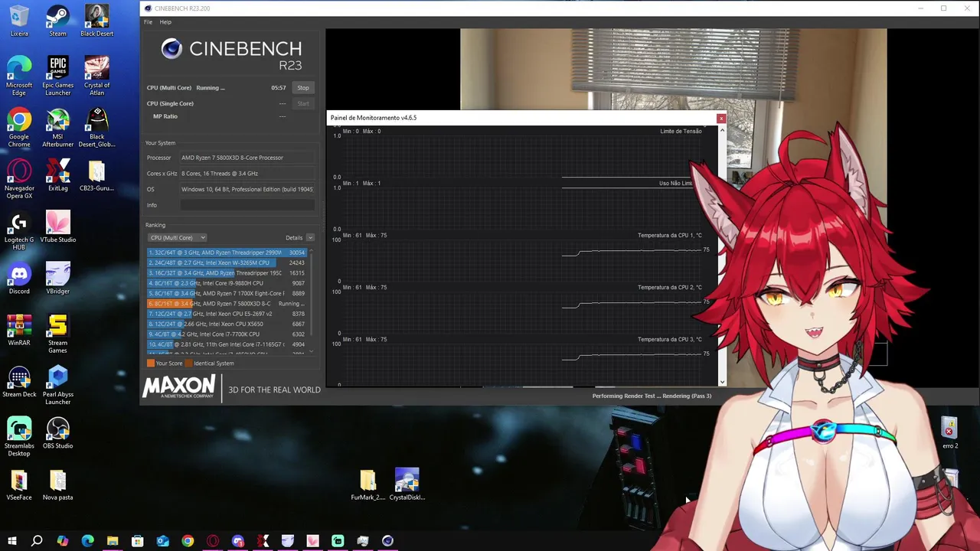Click the 8 Cores, 16 Threads field
Screen dimensions: 980x551
(247, 174)
